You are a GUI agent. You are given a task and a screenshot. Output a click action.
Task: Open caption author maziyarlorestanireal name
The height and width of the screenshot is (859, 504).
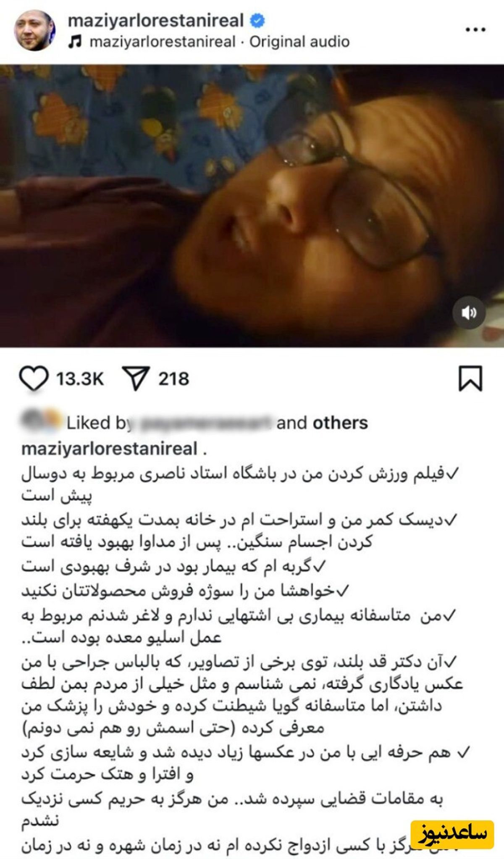tap(109, 449)
